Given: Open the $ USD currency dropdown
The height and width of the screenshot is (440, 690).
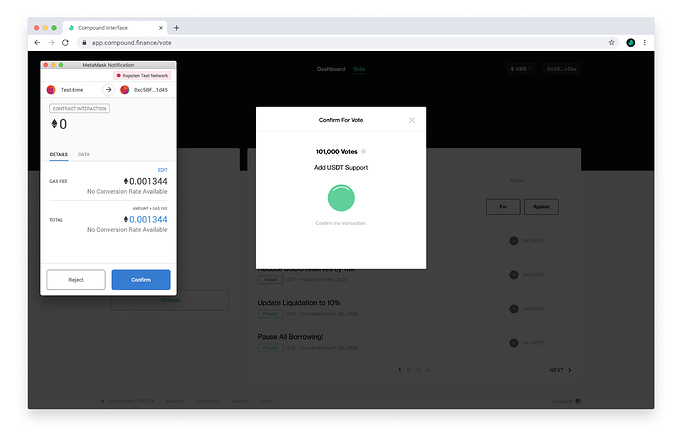Looking at the screenshot, I should (x=521, y=69).
